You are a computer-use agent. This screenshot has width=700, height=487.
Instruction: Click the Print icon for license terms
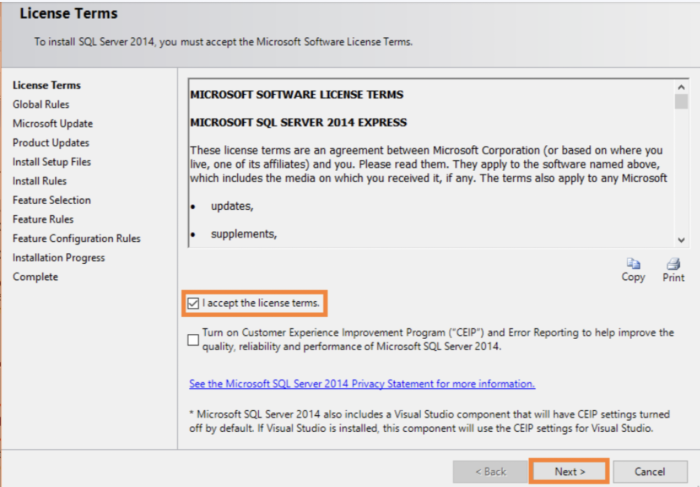(673, 270)
